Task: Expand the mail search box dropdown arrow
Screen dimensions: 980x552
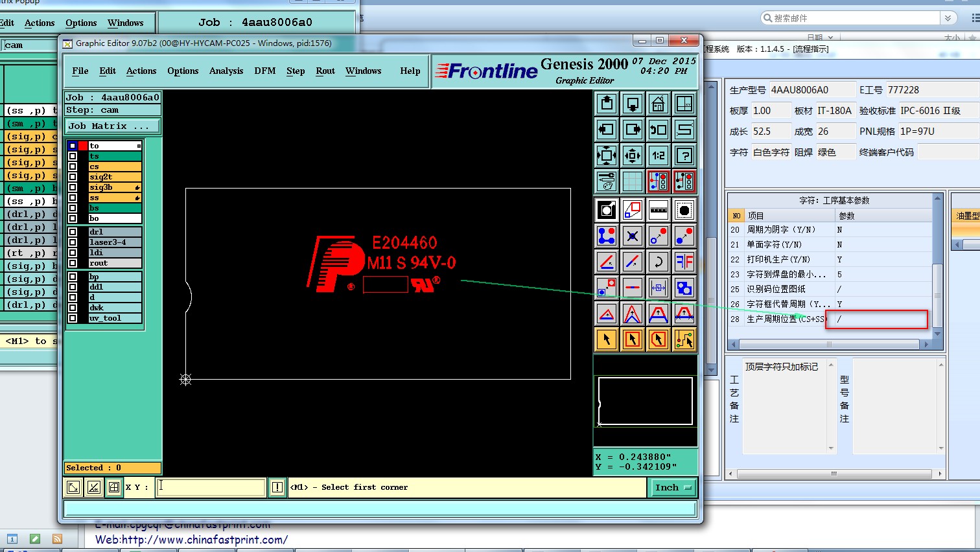Action: 948,18
